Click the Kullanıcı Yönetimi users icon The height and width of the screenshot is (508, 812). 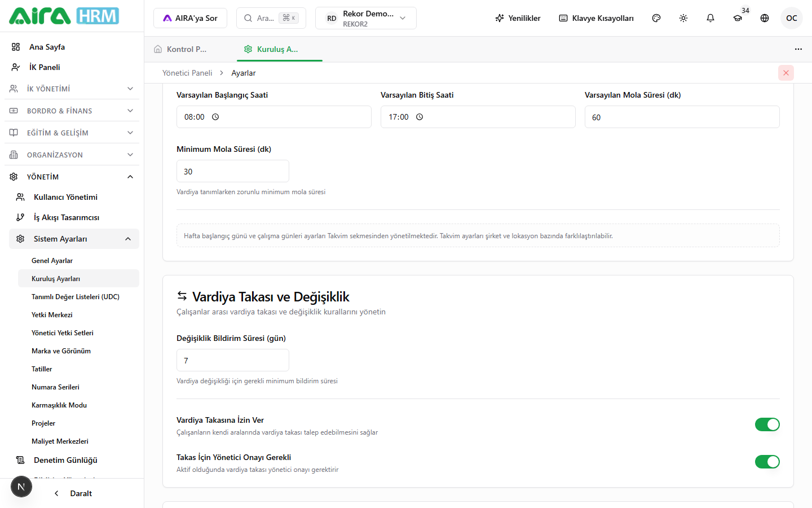click(x=20, y=197)
